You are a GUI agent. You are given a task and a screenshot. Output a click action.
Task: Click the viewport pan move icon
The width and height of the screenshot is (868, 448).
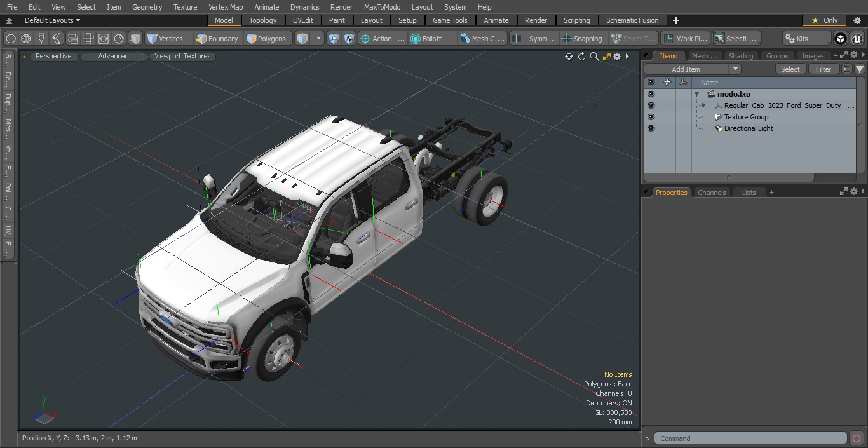click(569, 57)
